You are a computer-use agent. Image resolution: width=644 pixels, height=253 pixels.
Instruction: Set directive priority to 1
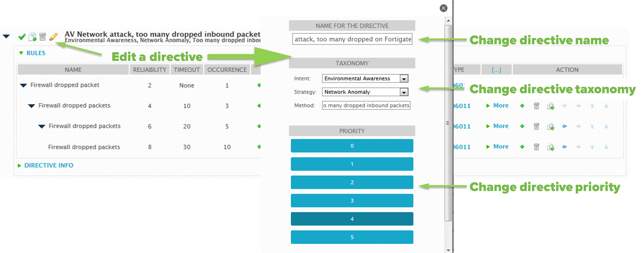352,164
